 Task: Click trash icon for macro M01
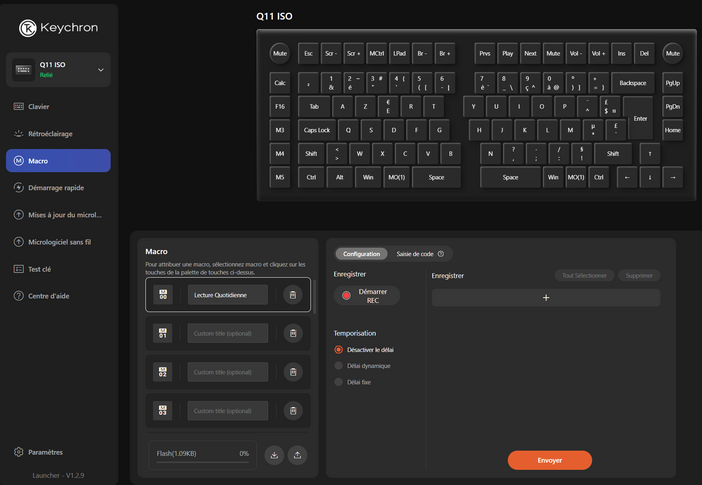[x=293, y=333]
